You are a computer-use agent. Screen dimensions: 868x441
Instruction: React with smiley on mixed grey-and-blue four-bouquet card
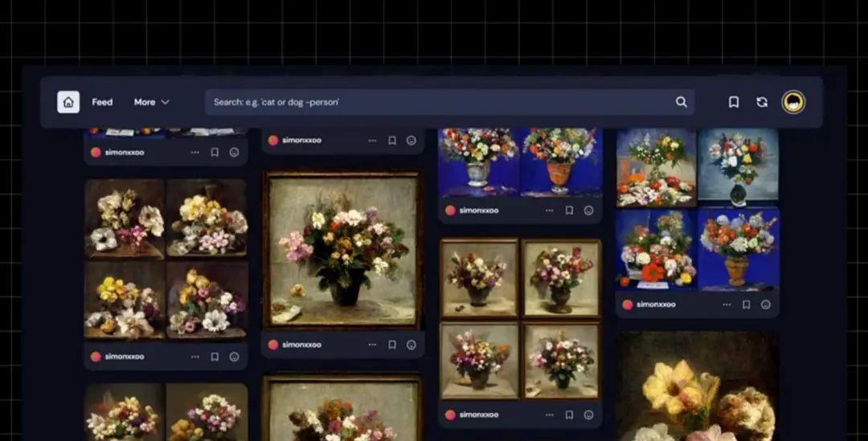pos(766,304)
